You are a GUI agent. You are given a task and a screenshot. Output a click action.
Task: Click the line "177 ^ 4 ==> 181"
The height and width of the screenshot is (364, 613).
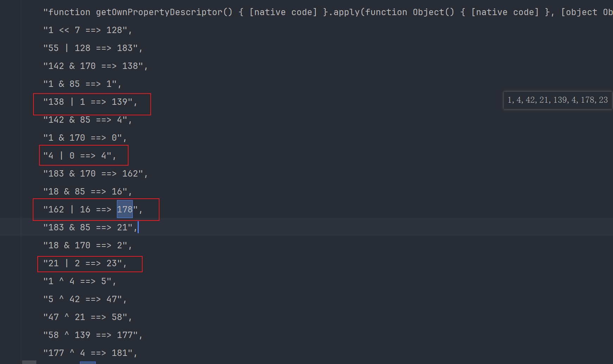(x=90, y=353)
